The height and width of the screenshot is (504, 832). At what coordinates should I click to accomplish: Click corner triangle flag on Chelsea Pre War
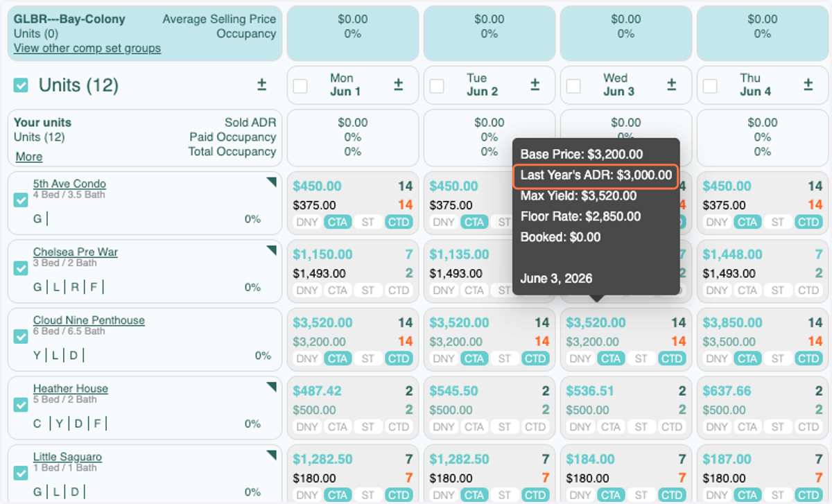pos(272,250)
